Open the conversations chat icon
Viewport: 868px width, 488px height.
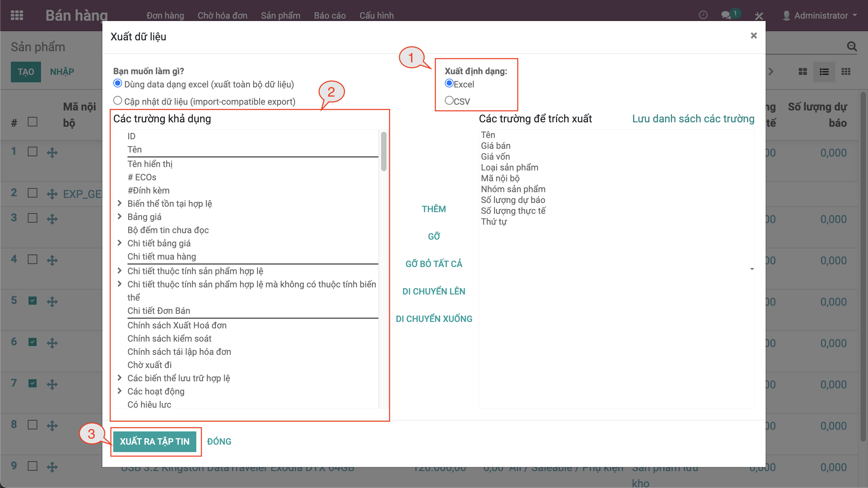pyautogui.click(x=726, y=15)
